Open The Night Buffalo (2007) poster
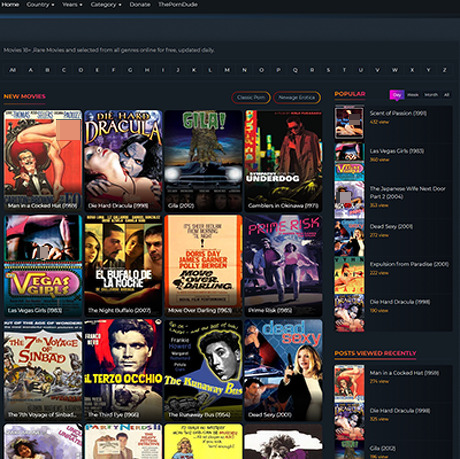The height and width of the screenshot is (459, 460). click(x=123, y=265)
